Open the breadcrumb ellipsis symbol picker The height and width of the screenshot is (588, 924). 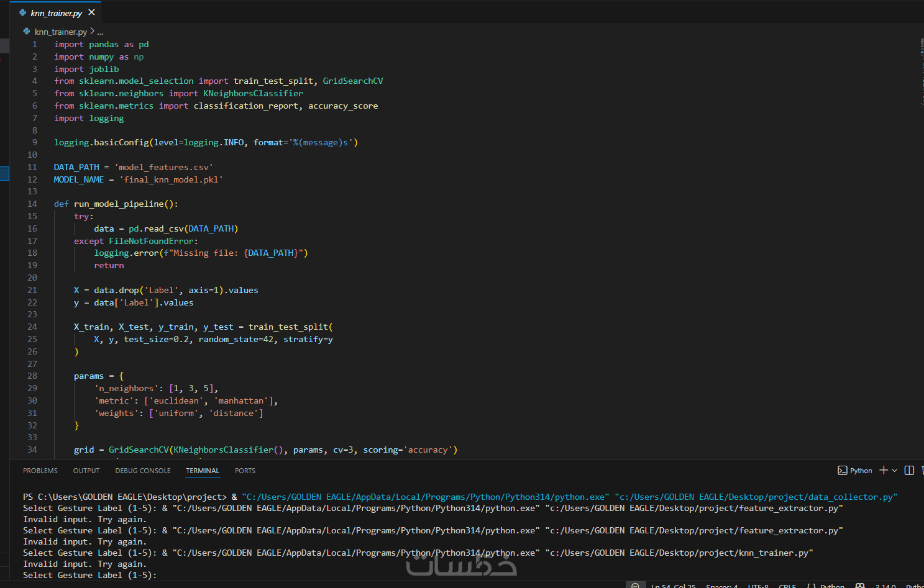tap(100, 32)
